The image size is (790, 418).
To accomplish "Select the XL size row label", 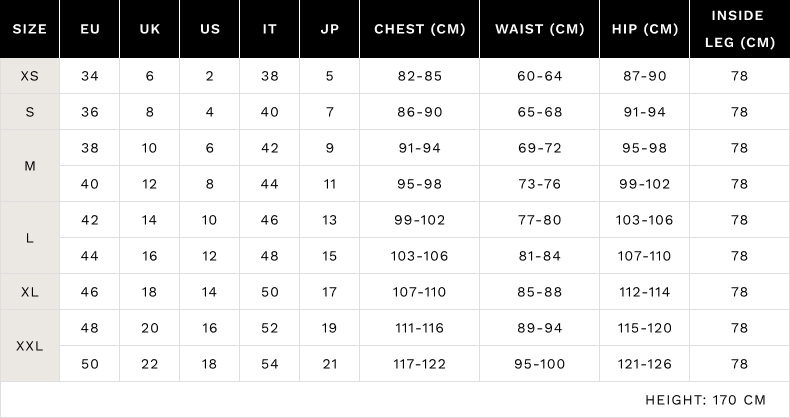I will (30, 292).
